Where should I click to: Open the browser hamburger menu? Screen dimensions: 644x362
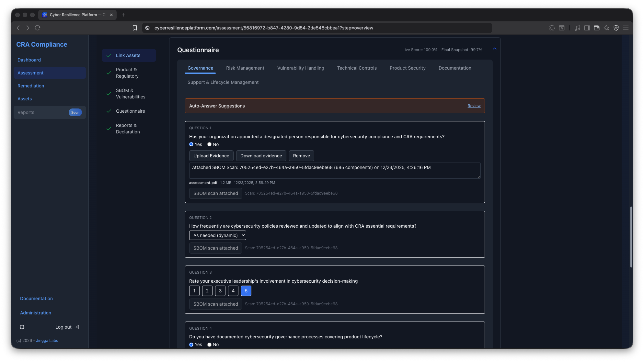626,28
